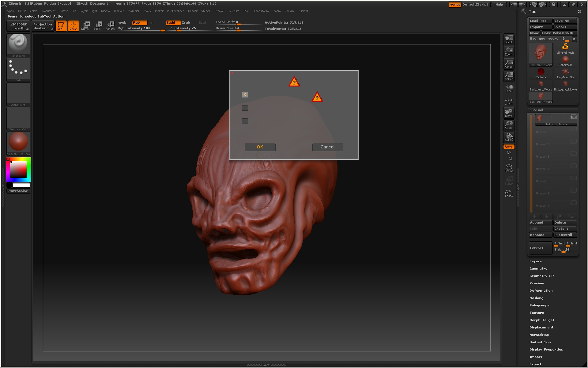Open the Standard brush selector
Image resolution: width=588 pixels, height=368 pixels.
coord(18,45)
